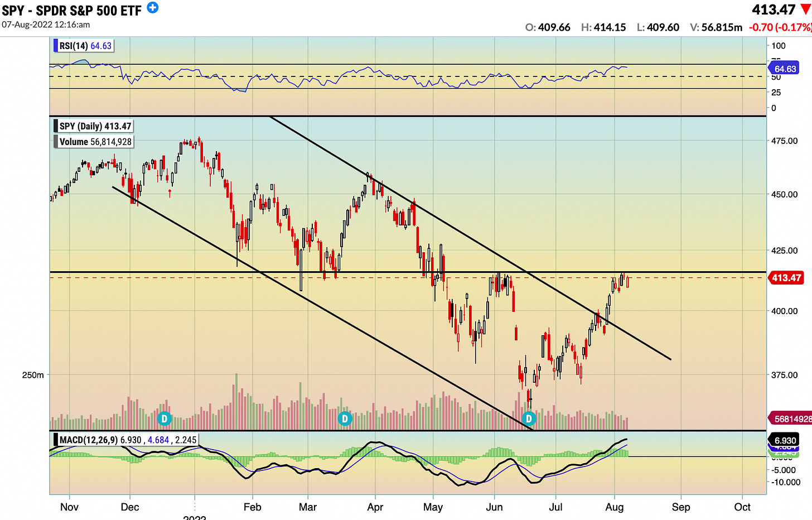Select the SPY (Daily) 413.47 series label
This screenshot has width=812, height=520.
pyautogui.click(x=93, y=126)
